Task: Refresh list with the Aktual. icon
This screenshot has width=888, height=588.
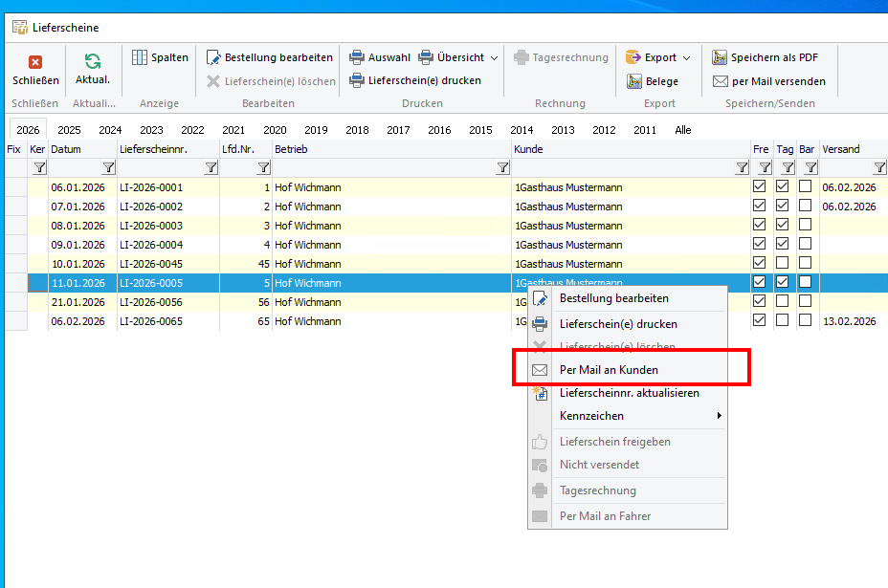Action: click(93, 63)
